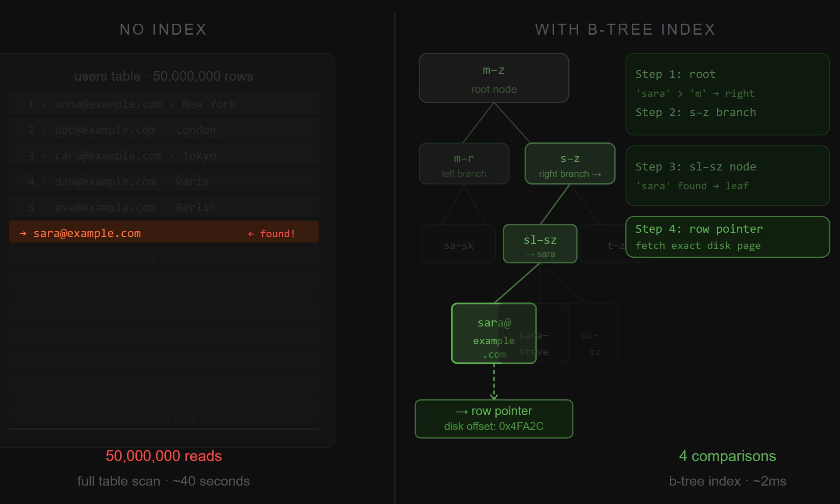840x504 pixels.
Task: Click the 'Step 3: sl–sz node' panel
Action: click(x=727, y=176)
